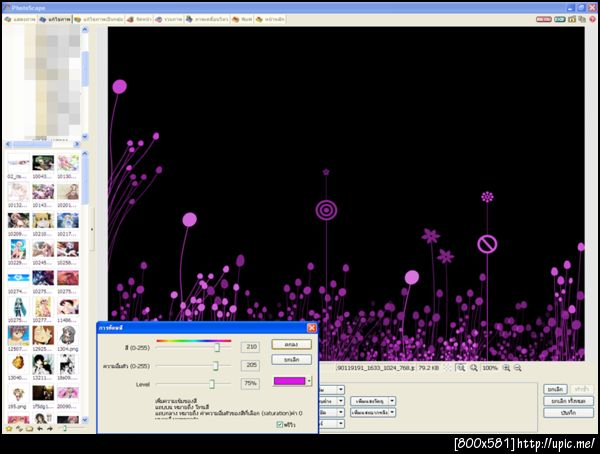The height and width of the screenshot is (454, 600).
Task: Click the red round help icon at top right
Action: [593, 19]
